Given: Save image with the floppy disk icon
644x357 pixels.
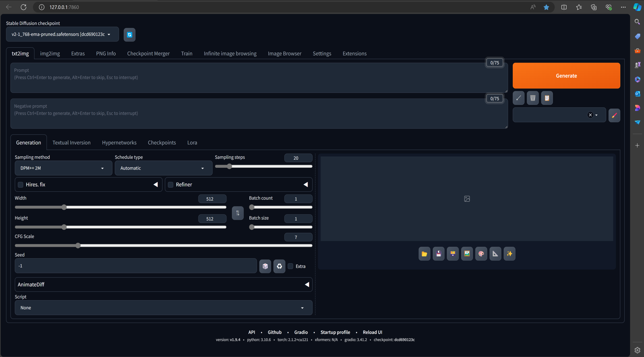Looking at the screenshot, I should pyautogui.click(x=438, y=254).
